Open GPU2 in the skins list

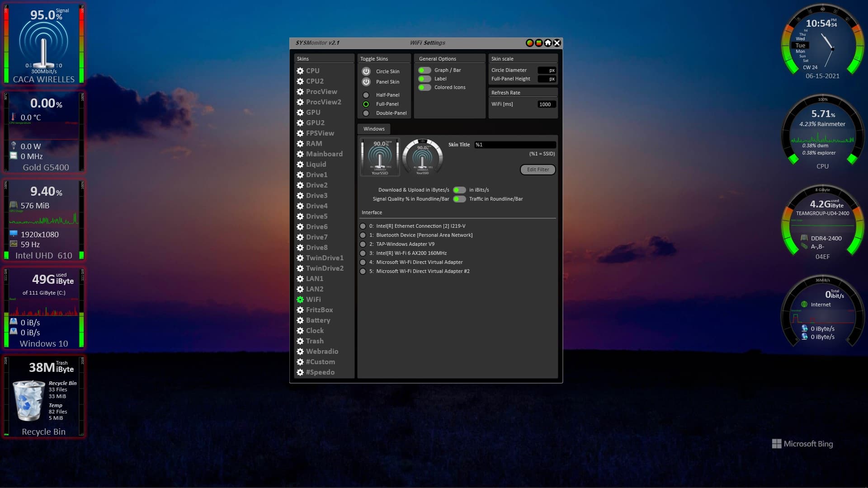coord(315,123)
